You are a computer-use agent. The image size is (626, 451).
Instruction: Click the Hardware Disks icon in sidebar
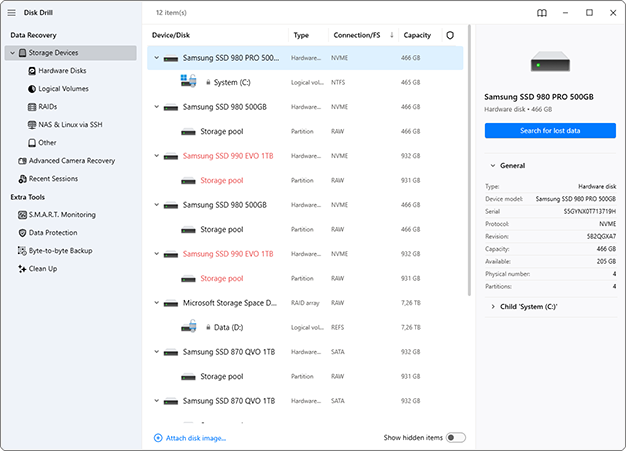(32, 71)
